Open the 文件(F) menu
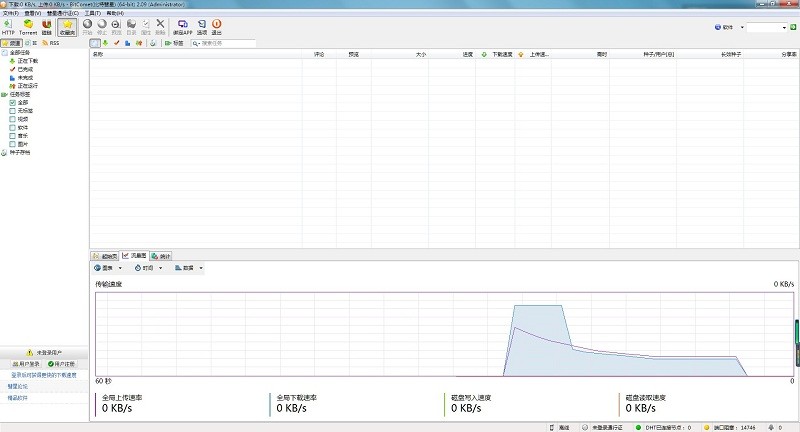The width and height of the screenshot is (800, 432). [x=10, y=13]
